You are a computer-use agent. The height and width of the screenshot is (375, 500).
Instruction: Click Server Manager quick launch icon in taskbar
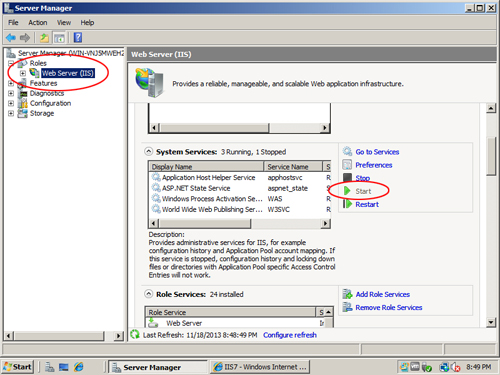[x=50, y=367]
